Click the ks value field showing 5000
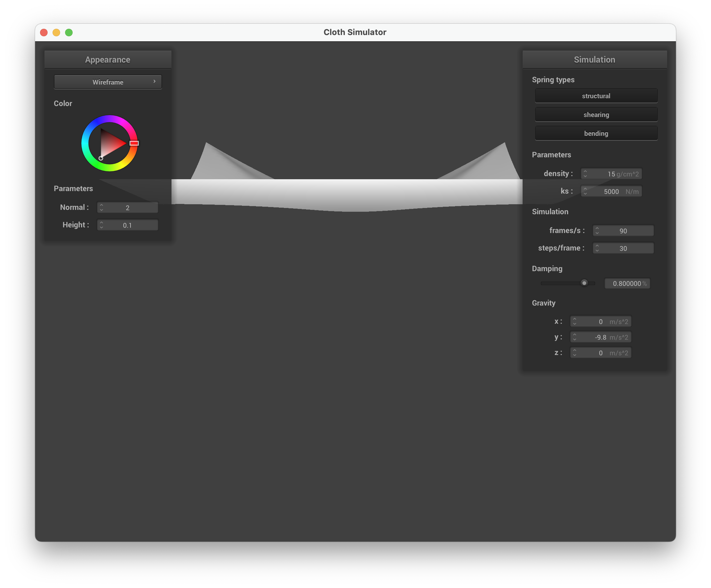 [x=611, y=191]
